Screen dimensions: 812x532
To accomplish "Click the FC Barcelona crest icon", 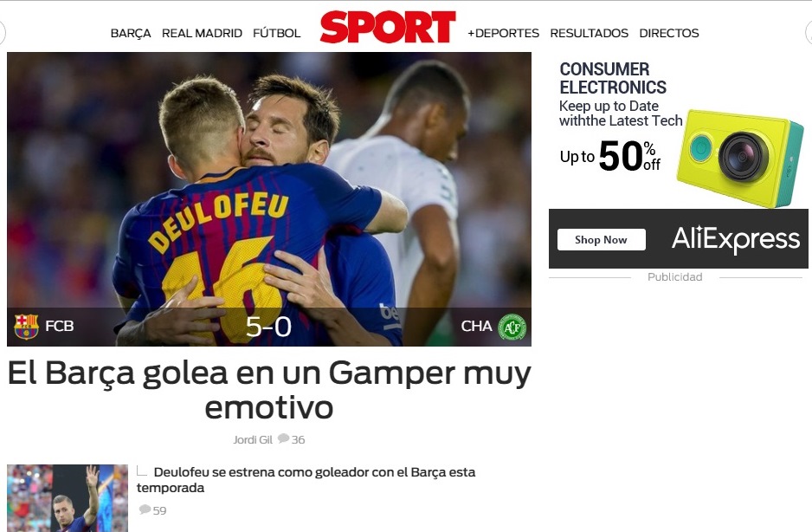I will [27, 326].
